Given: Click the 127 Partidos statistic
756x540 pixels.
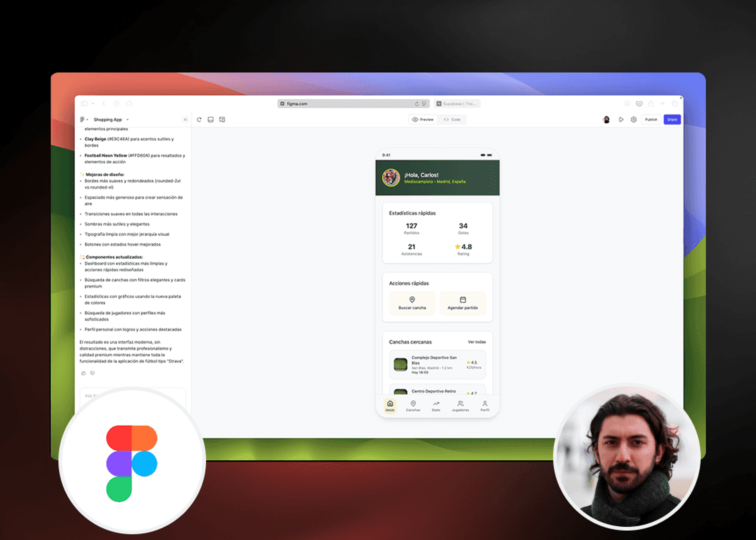Looking at the screenshot, I should (411, 229).
